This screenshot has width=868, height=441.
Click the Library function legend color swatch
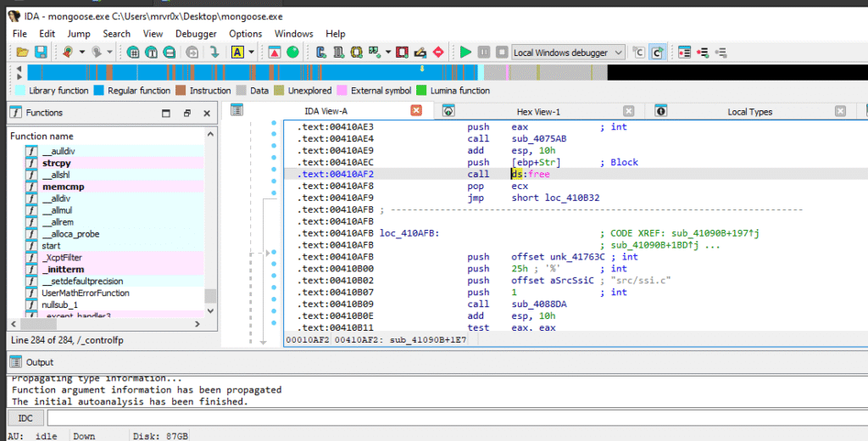[x=20, y=90]
